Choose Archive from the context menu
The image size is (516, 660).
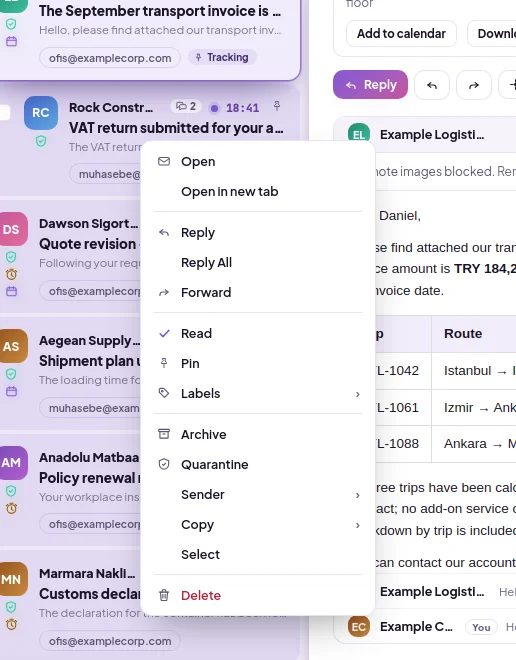[258, 434]
